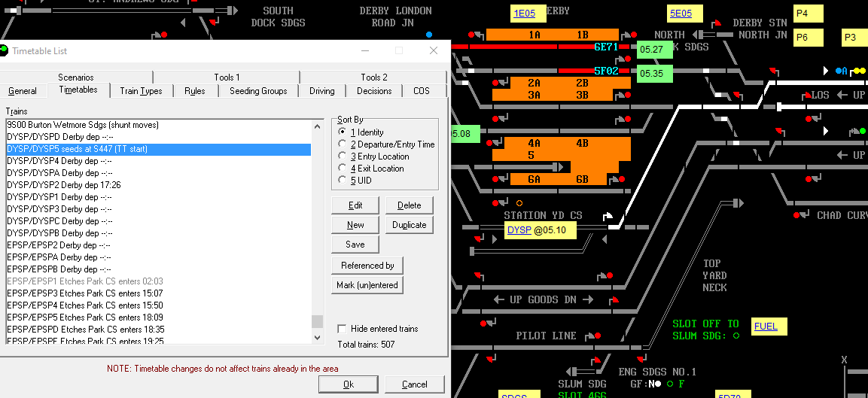Click the Edit button
Screen dimensions: 868x398
355,205
